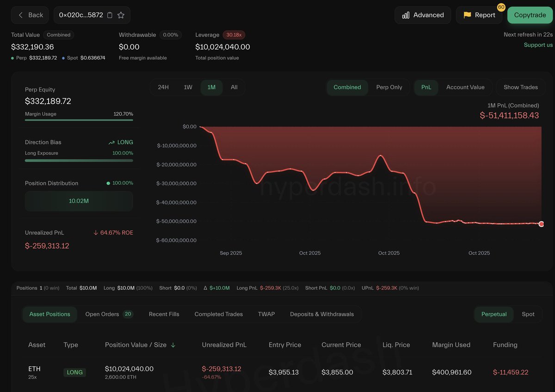The height and width of the screenshot is (392, 555).
Task: Open the Completed Trades tab
Action: pos(219,314)
